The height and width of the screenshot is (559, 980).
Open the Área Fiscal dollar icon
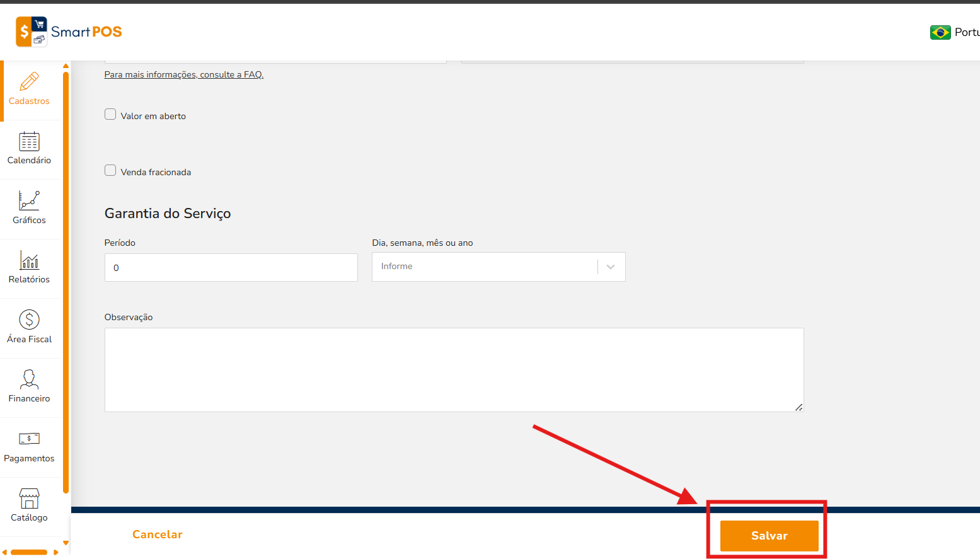pyautogui.click(x=29, y=320)
